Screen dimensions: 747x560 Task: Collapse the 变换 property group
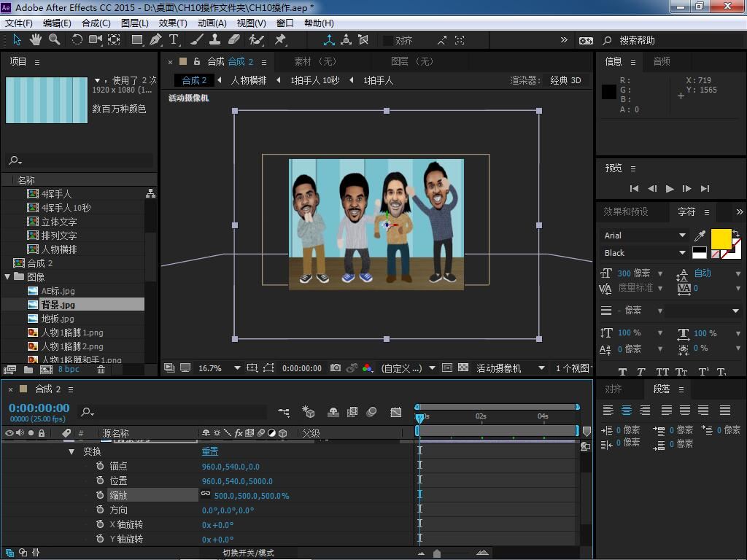click(71, 451)
